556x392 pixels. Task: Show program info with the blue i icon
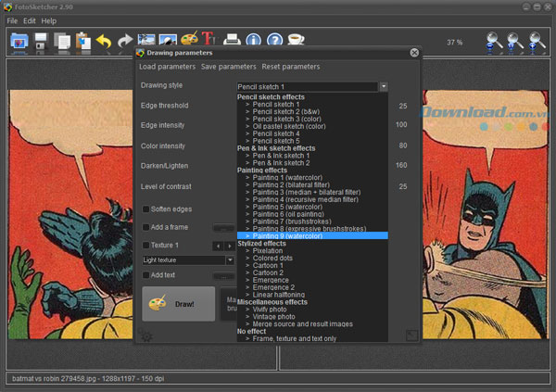[253, 39]
